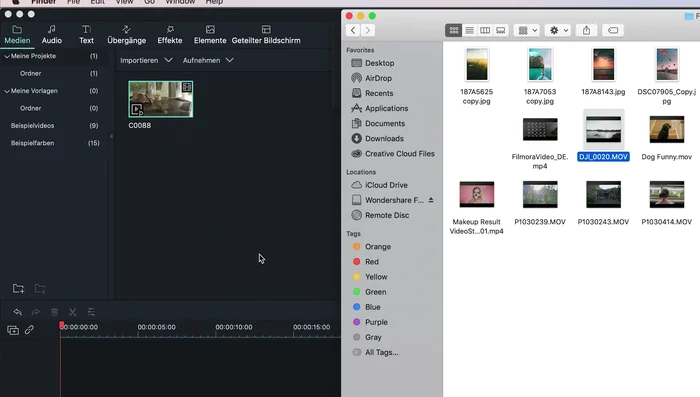
Task: Click the redo arrow in timeline toolbar
Action: pos(35,312)
